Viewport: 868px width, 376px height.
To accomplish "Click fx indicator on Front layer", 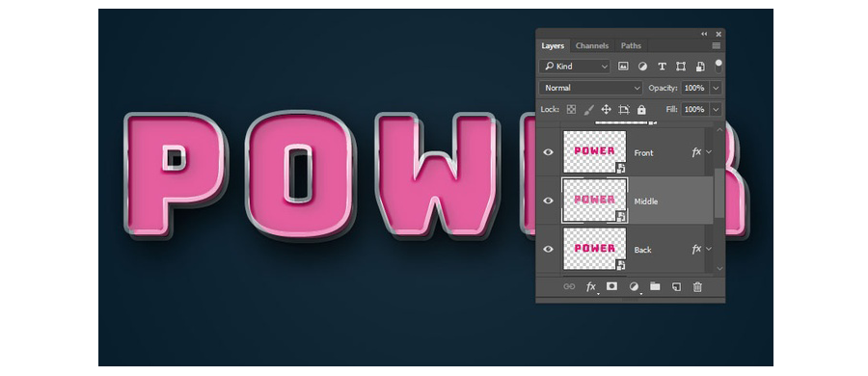I will (697, 151).
